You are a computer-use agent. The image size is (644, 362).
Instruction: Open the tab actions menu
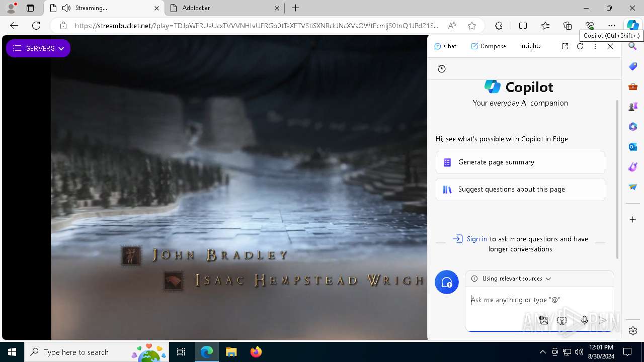30,8
